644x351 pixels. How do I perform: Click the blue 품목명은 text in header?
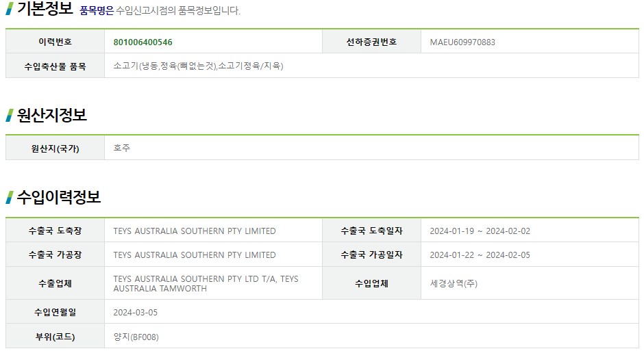click(x=97, y=11)
